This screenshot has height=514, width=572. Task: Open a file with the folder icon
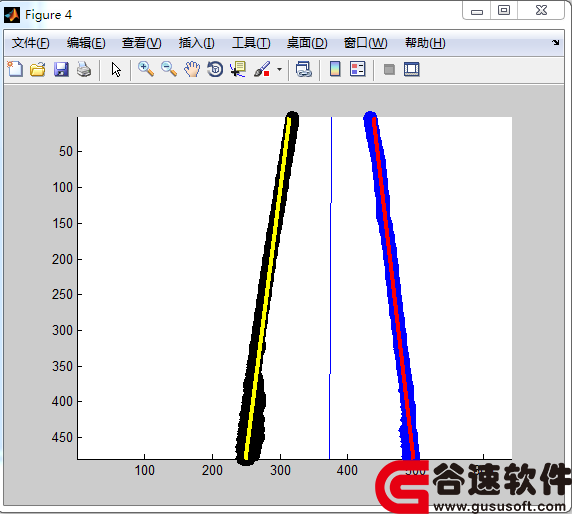pos(38,69)
